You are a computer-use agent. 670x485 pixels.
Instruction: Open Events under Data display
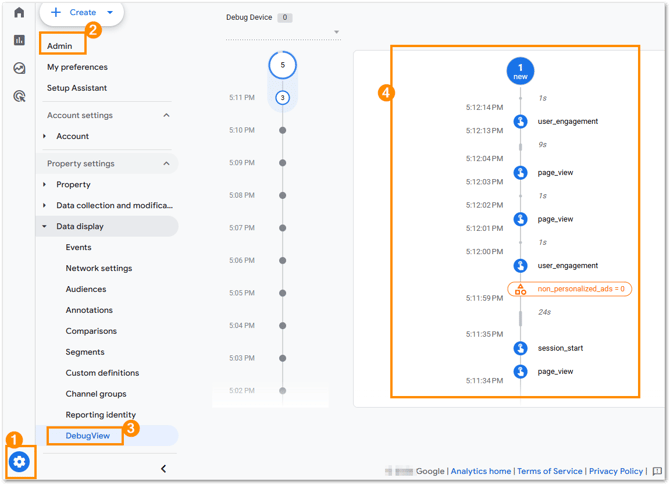click(78, 247)
